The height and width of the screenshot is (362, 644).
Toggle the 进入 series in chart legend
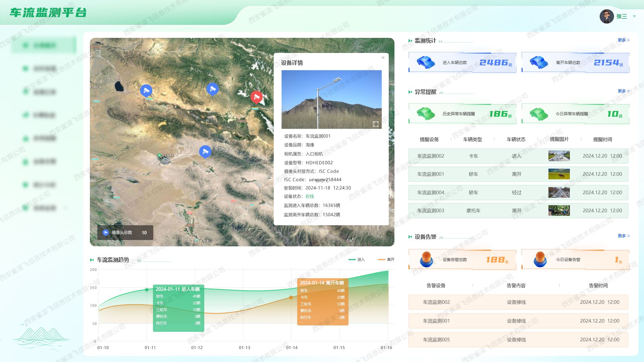tap(357, 259)
